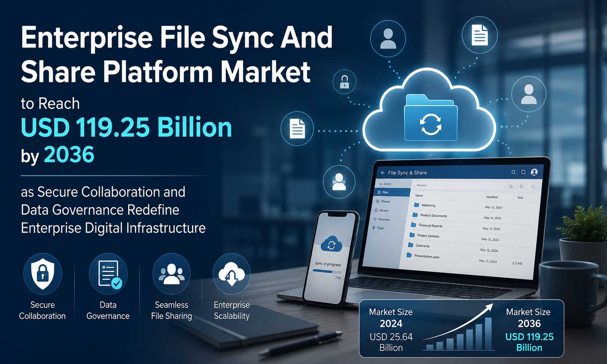607x364 pixels.
Task: Click the user profile icon in laptop header
Action: 534,172
